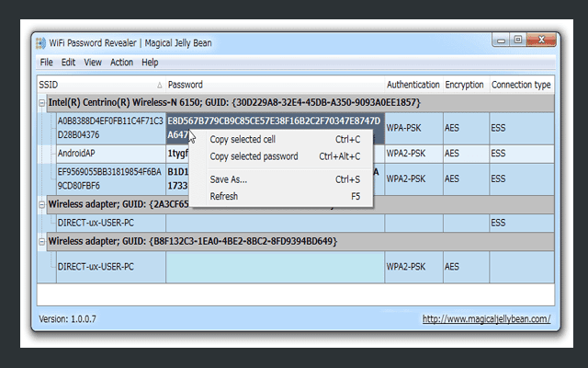Collapse the Wireless adapter {2A3CF65 group
This screenshot has width=588, height=368.
pyautogui.click(x=42, y=202)
